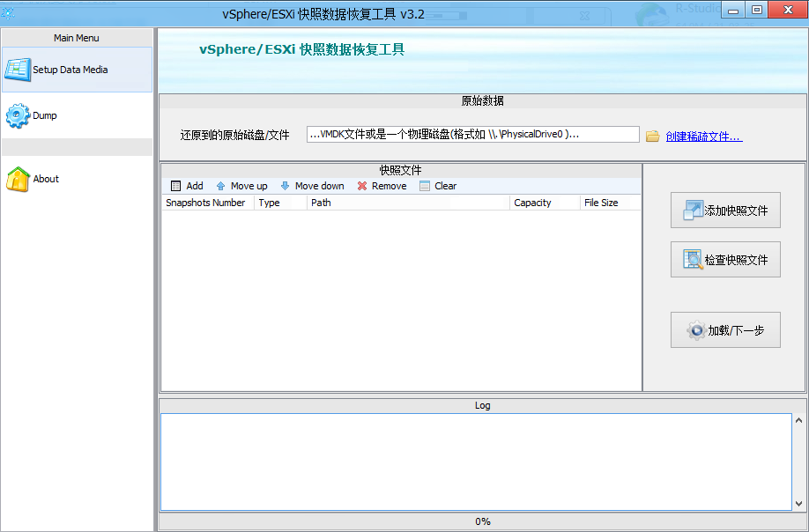This screenshot has height=532, width=809.
Task: Click the 加载/下一步 gear play icon
Action: 696,330
